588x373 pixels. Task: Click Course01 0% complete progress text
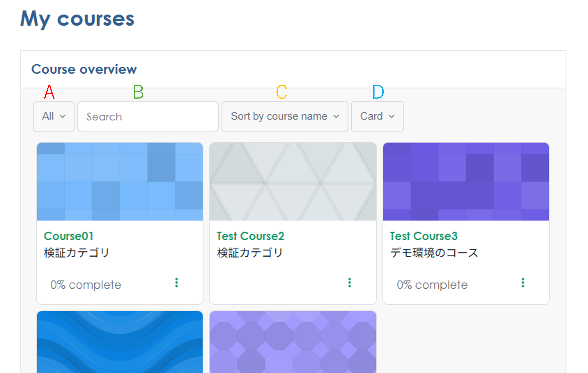click(x=86, y=285)
